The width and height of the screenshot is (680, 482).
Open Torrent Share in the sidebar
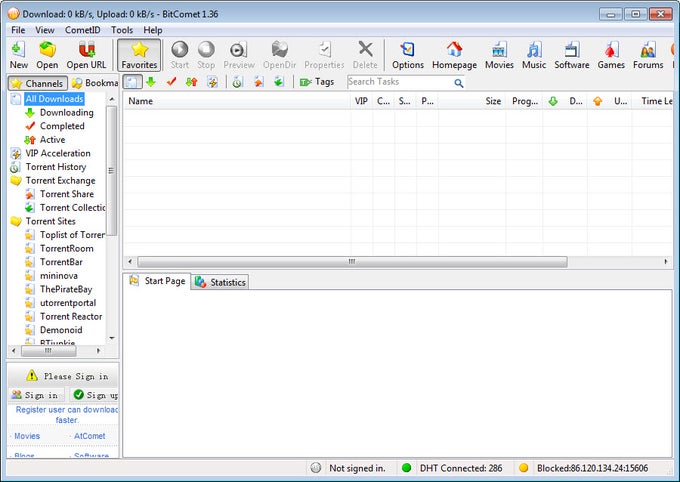click(x=67, y=194)
